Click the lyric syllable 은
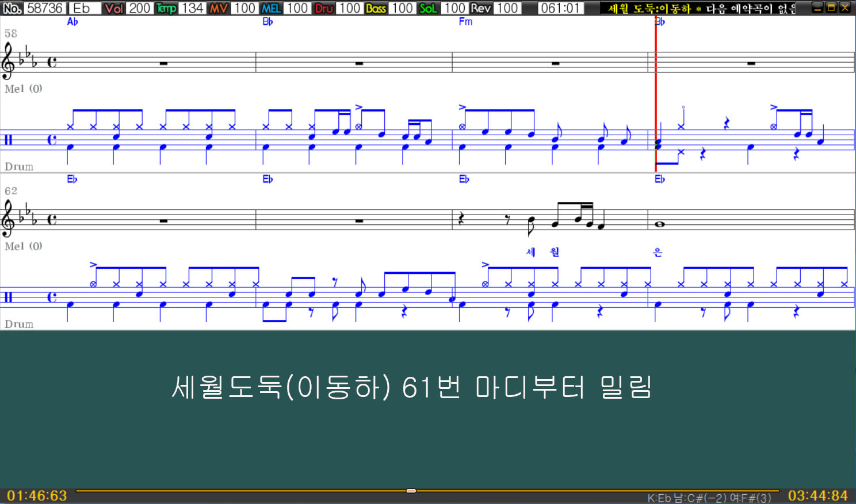 tap(658, 252)
